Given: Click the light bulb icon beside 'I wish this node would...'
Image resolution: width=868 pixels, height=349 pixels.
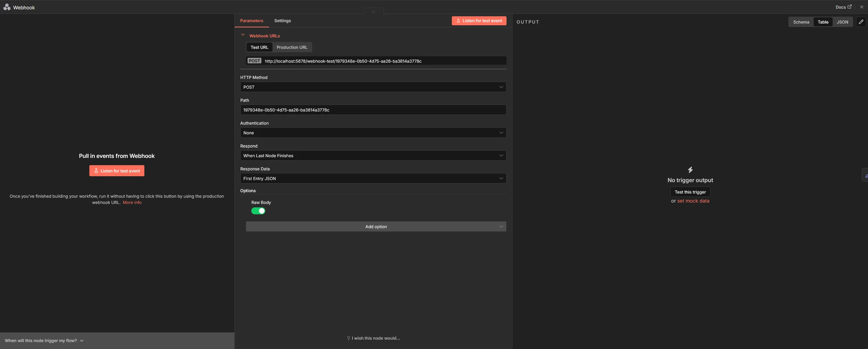Looking at the screenshot, I should tap(348, 338).
